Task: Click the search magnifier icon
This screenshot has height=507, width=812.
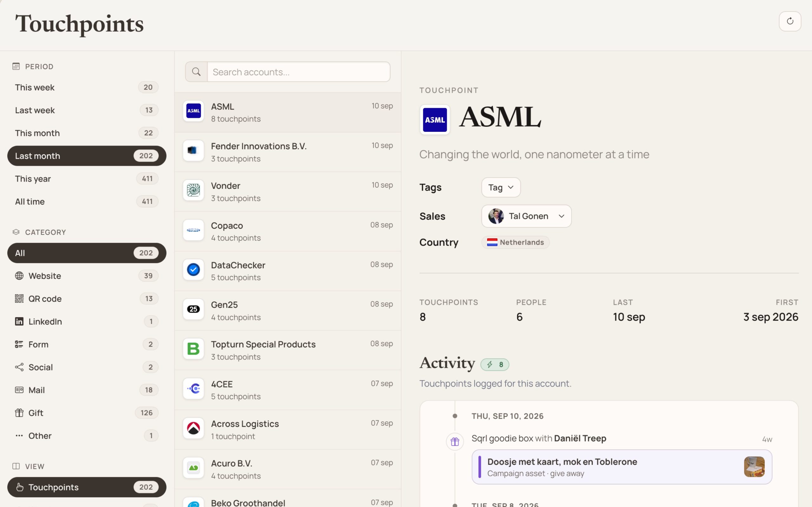Action: tap(196, 72)
